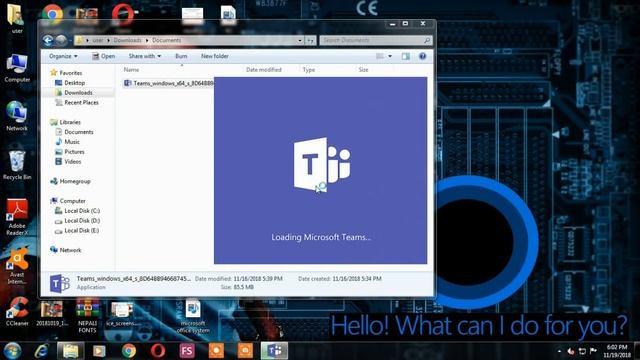
Task: Open the Windows Start button
Action: pyautogui.click(x=12, y=351)
